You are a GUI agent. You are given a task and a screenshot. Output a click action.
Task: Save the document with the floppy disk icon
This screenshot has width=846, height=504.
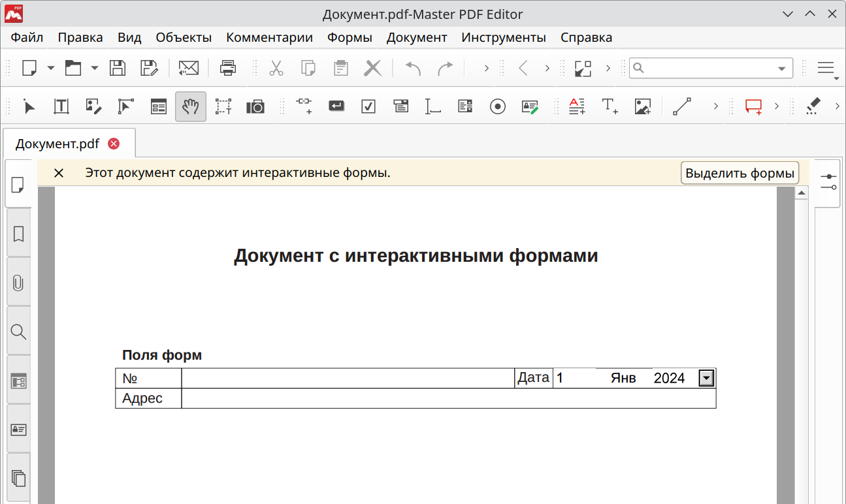[118, 68]
